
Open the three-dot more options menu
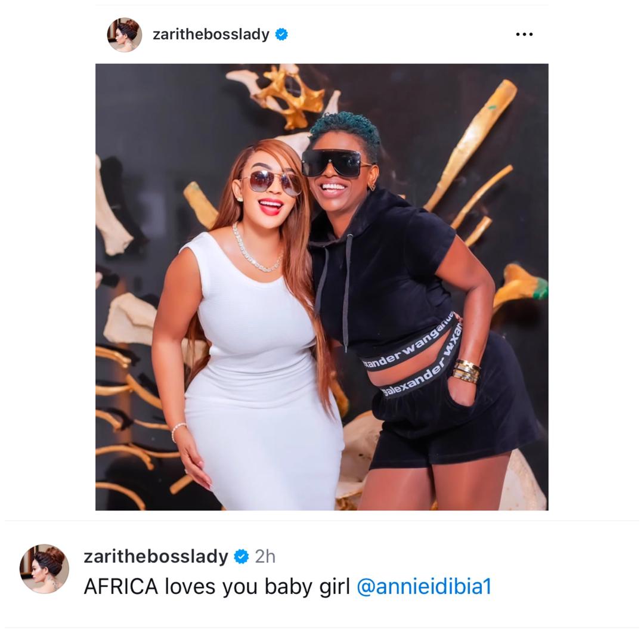pos(524,35)
